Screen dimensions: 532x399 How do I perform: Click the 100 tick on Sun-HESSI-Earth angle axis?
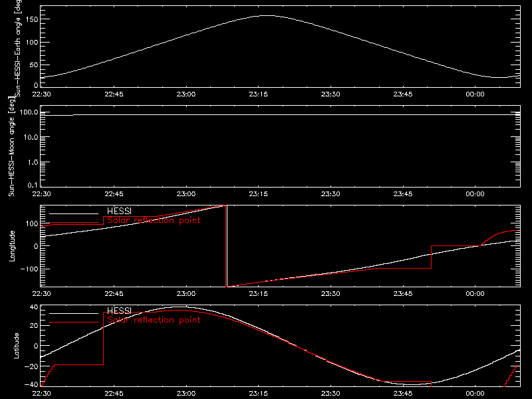tap(32, 42)
